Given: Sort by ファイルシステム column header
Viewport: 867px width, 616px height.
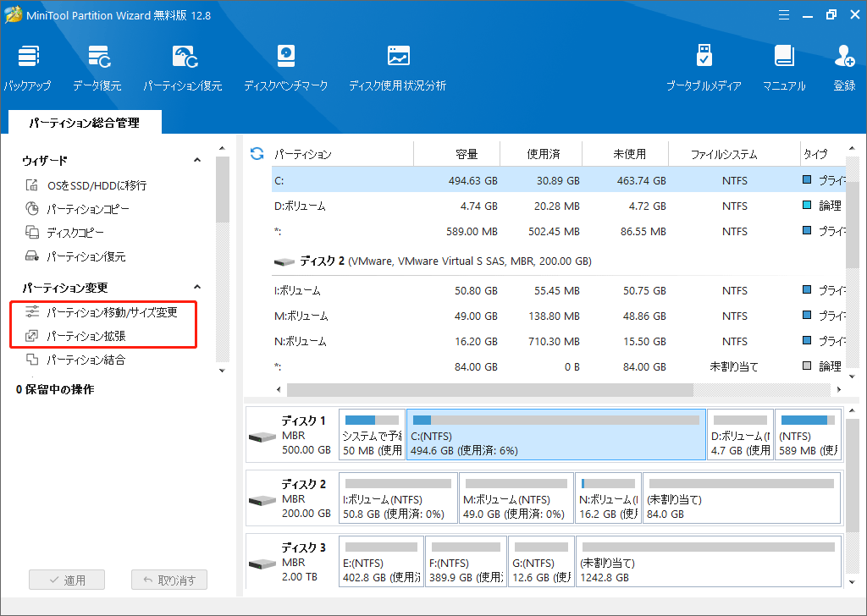Looking at the screenshot, I should pyautogui.click(x=734, y=154).
